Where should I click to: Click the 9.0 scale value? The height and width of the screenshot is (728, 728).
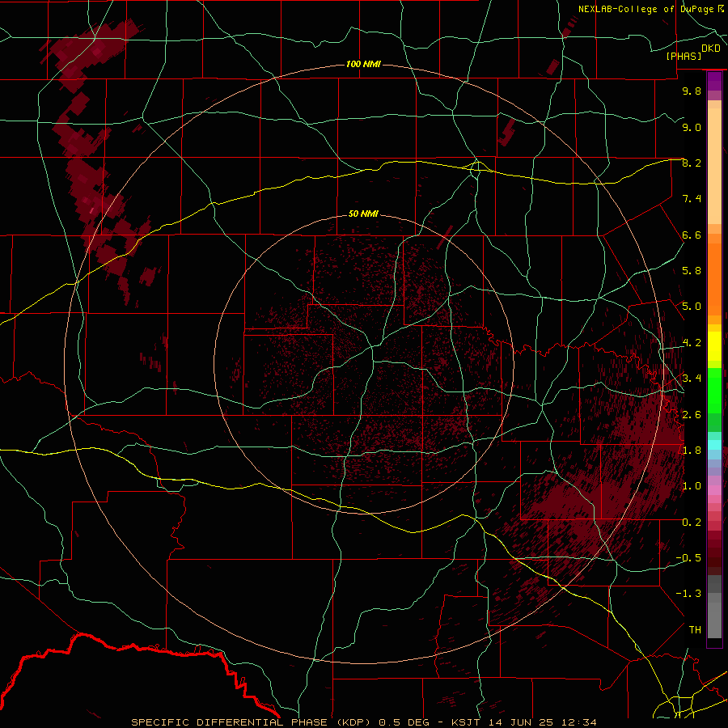[692, 127]
